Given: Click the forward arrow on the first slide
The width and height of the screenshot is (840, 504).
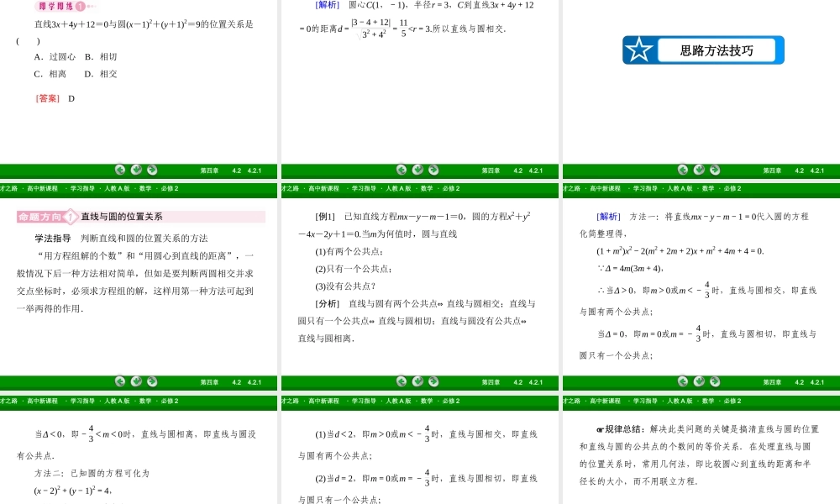Looking at the screenshot, I should (x=152, y=171).
